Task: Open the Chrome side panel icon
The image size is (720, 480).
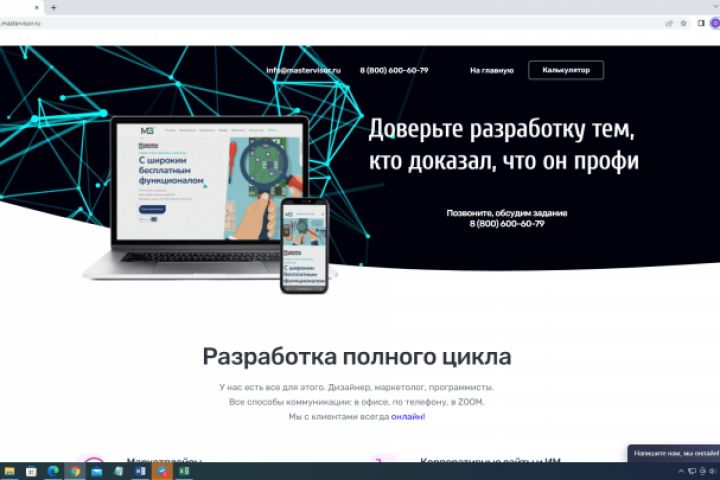Action: click(x=701, y=23)
